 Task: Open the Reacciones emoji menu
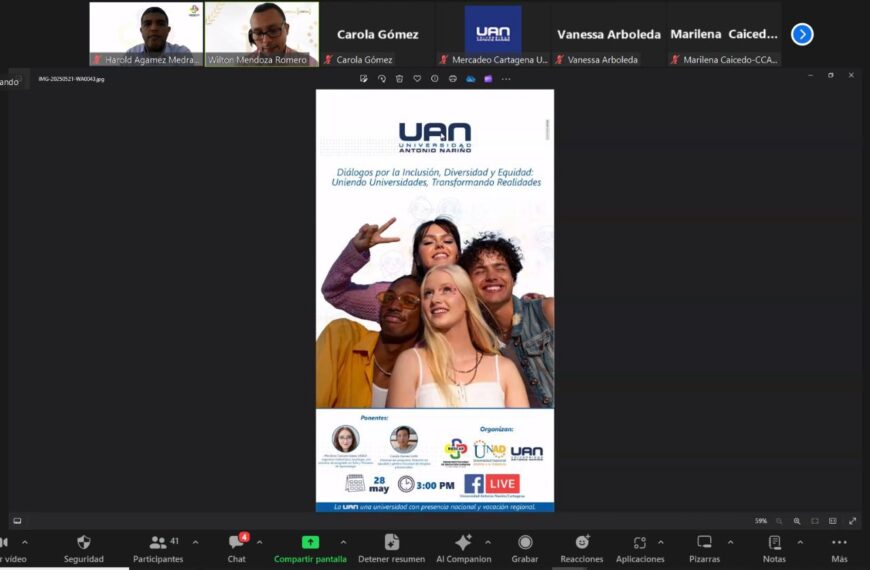pyautogui.click(x=581, y=543)
